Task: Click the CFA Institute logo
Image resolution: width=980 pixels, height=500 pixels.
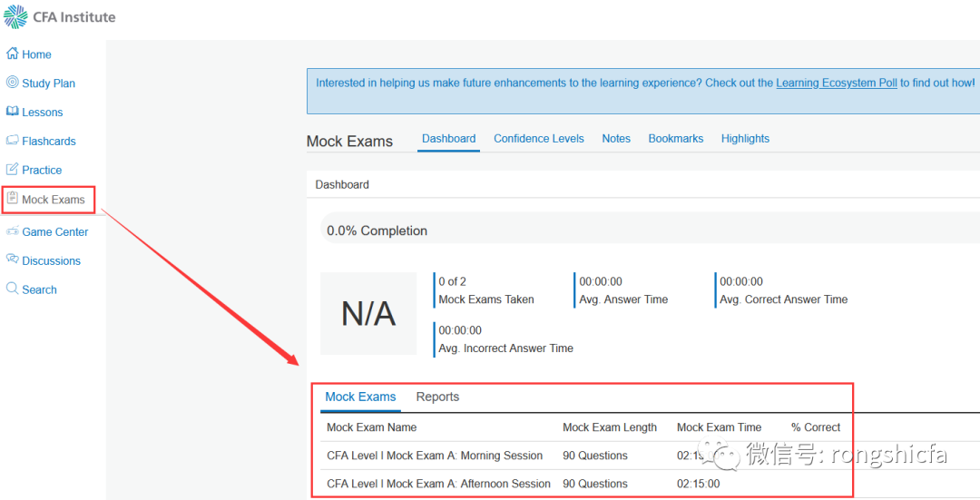Action: click(60, 17)
